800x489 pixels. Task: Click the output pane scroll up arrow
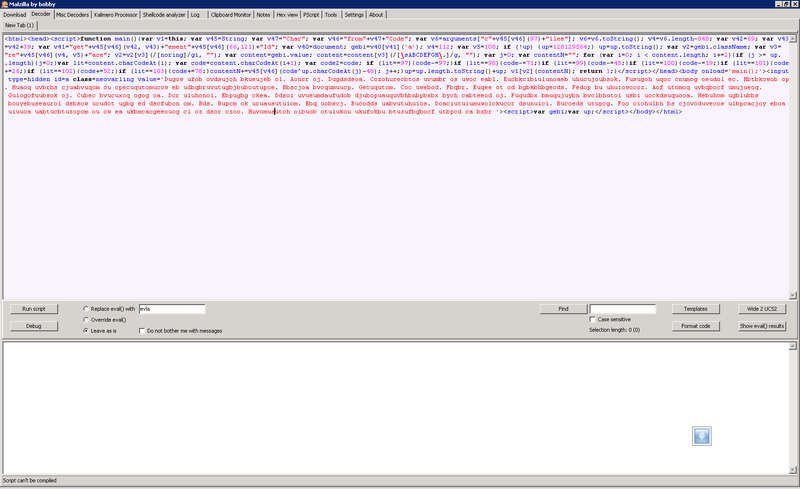[792, 346]
